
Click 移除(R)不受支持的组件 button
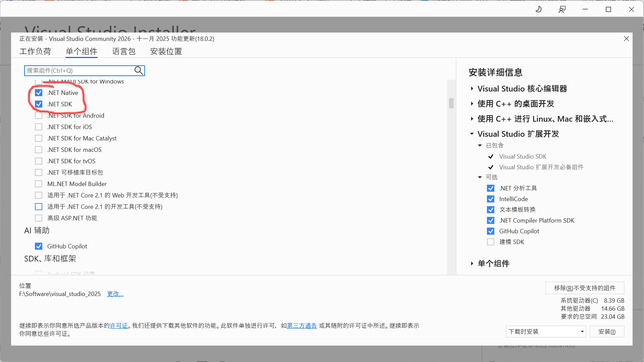pos(585,288)
